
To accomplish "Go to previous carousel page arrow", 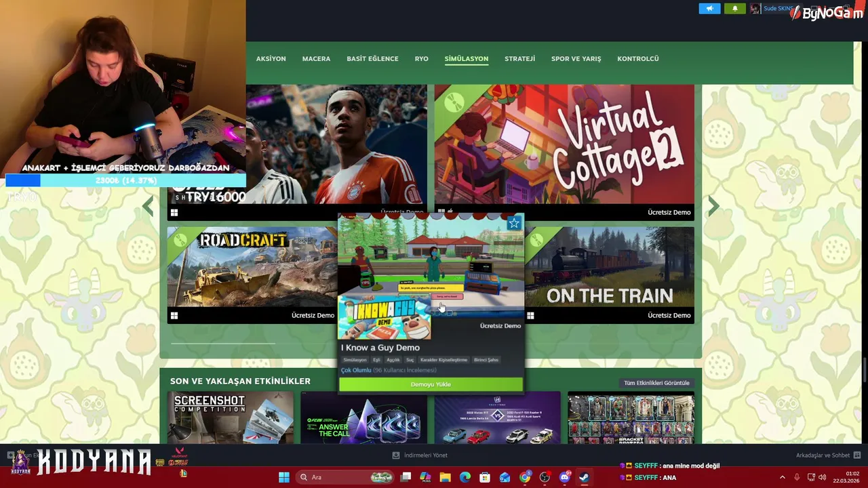I will [x=148, y=206].
